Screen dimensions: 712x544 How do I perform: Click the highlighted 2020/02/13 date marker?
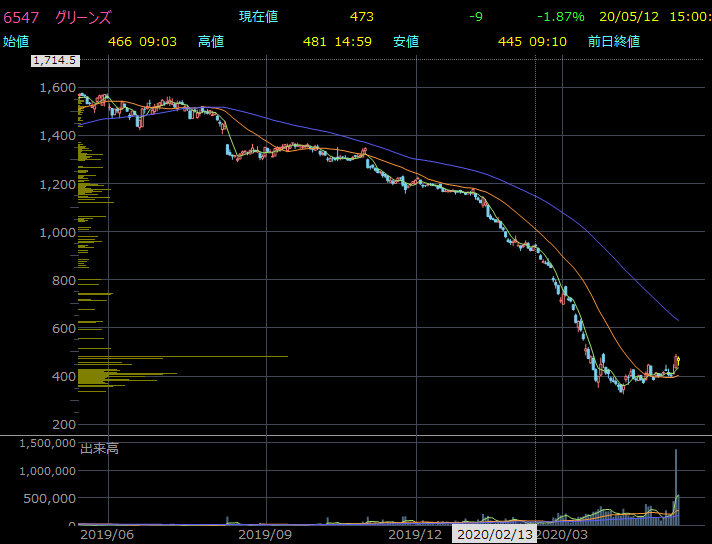495,535
